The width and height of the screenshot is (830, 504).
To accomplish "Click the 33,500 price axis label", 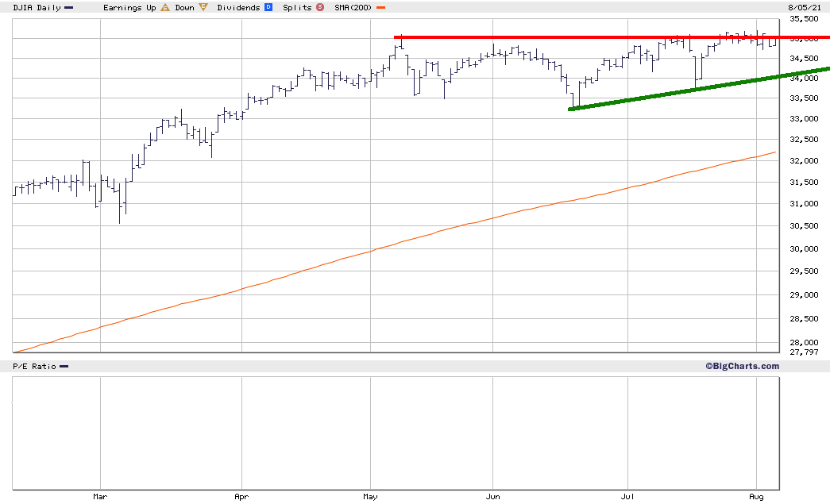I will pos(804,98).
